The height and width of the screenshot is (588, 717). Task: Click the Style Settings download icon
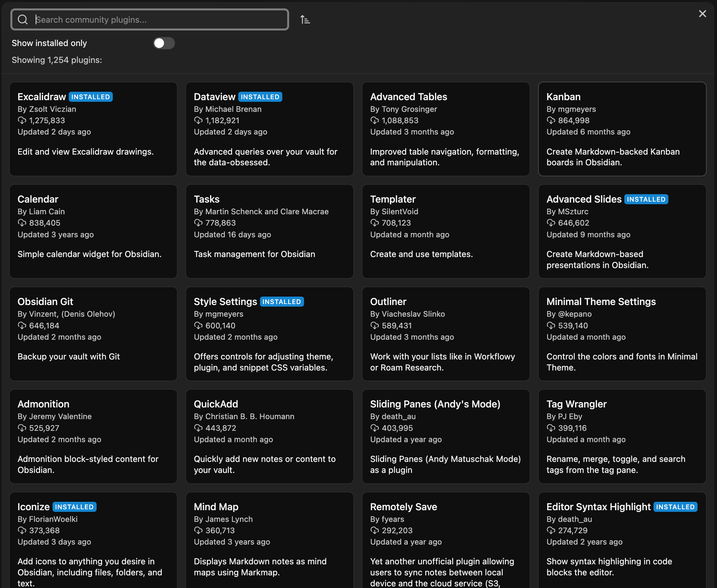coord(198,325)
